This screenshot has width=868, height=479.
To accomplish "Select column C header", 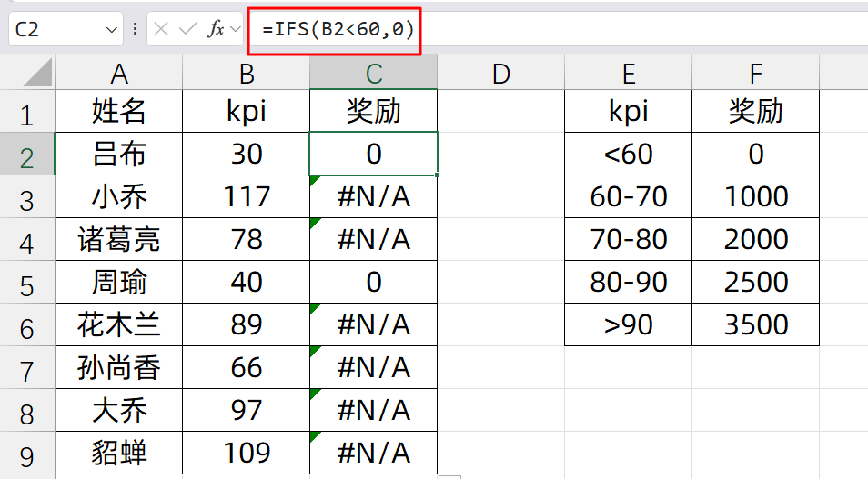I will (374, 73).
